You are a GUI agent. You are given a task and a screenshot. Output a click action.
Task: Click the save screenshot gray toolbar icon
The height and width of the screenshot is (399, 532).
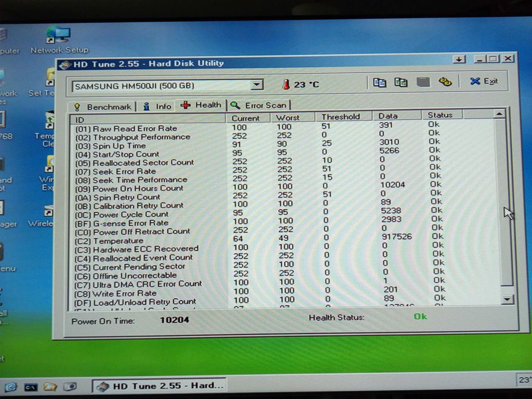[423, 82]
